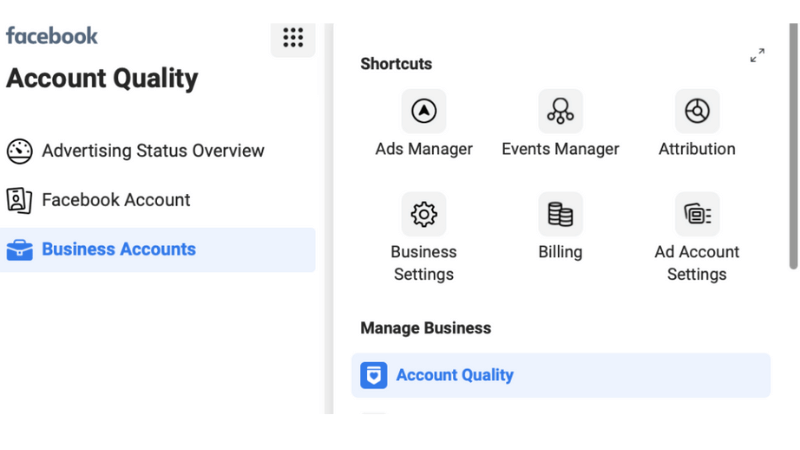Open the Events Manager shortcut icon
The image size is (800, 450).
point(560,111)
